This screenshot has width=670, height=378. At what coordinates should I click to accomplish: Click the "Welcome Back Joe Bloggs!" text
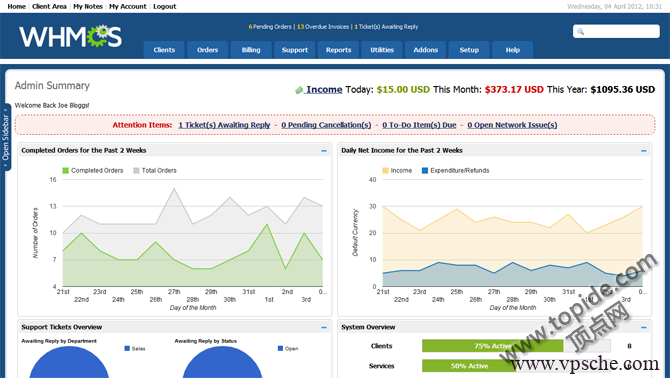pos(52,105)
